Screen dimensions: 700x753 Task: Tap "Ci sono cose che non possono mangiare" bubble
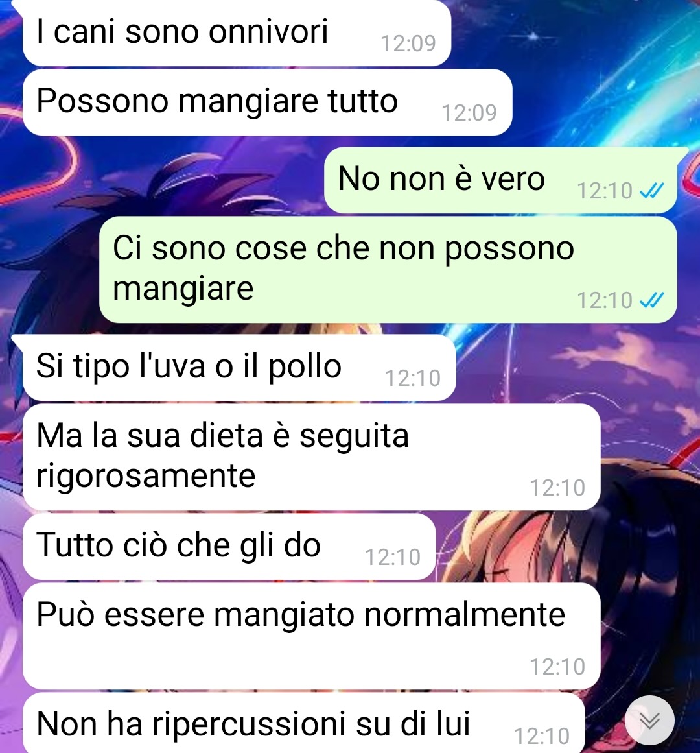(388, 269)
